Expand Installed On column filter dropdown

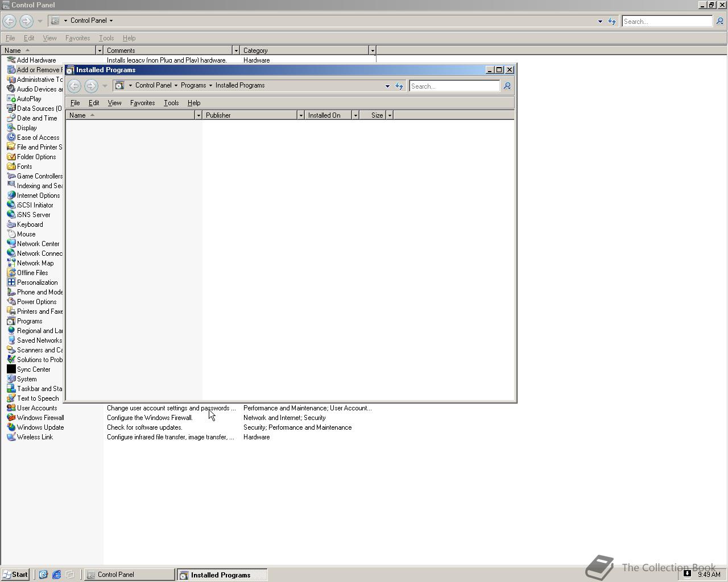(355, 115)
